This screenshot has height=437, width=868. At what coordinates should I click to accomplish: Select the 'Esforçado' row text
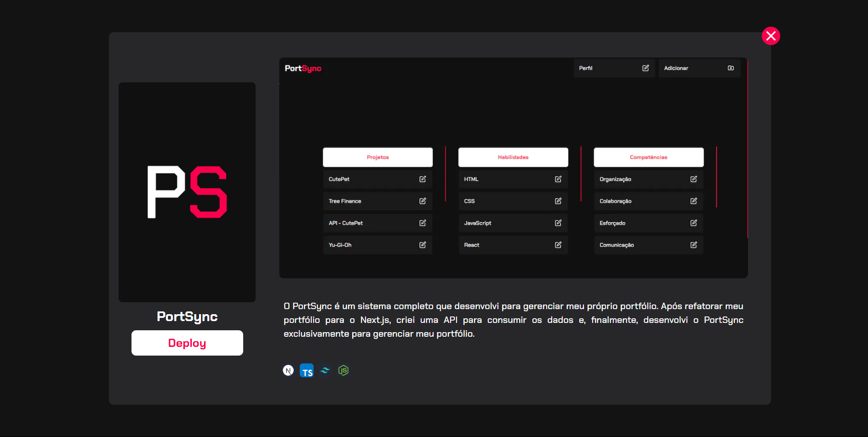click(612, 223)
